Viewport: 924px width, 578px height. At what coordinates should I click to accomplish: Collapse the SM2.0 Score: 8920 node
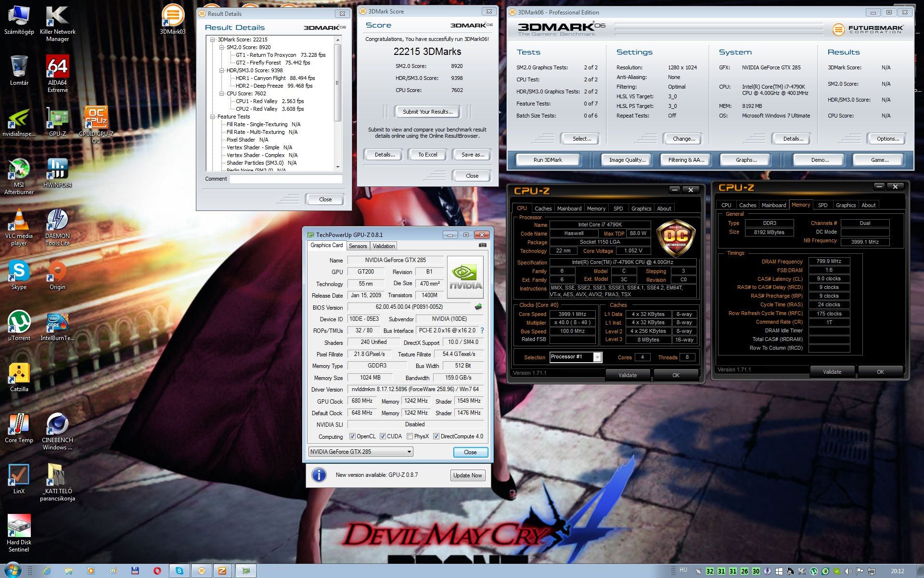tap(222, 47)
